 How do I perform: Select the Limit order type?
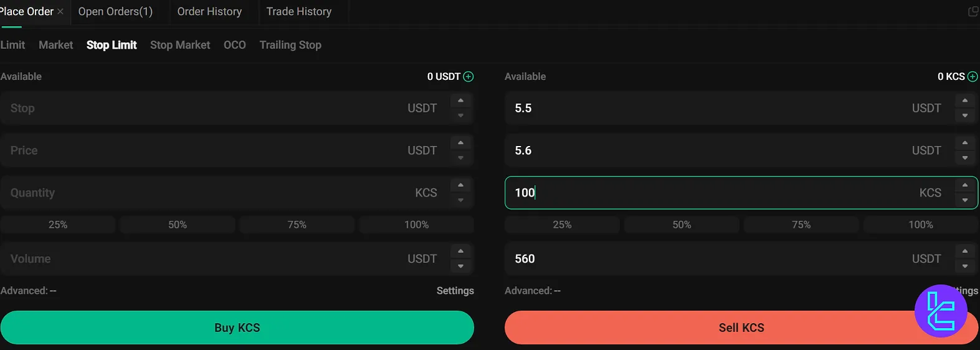pos(12,45)
